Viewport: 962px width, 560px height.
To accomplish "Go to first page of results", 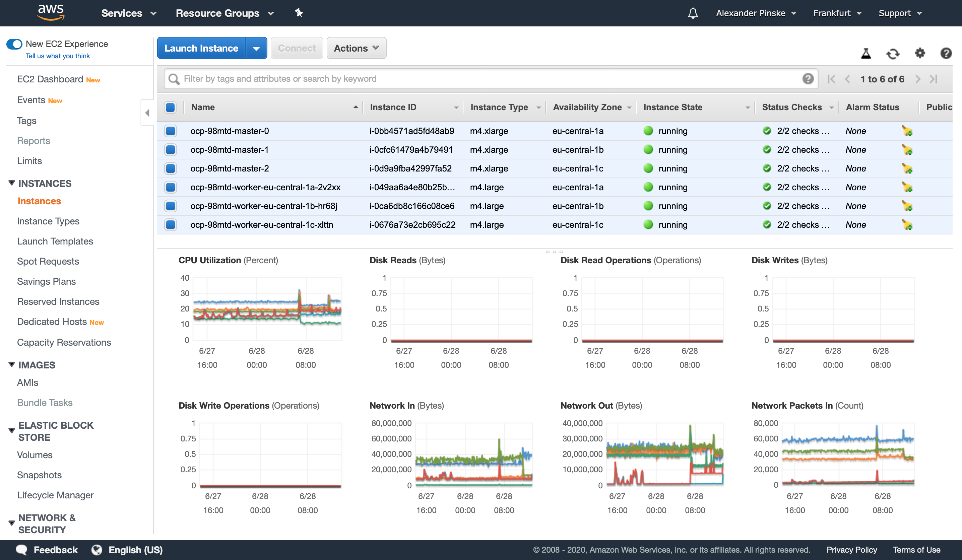I will point(831,79).
